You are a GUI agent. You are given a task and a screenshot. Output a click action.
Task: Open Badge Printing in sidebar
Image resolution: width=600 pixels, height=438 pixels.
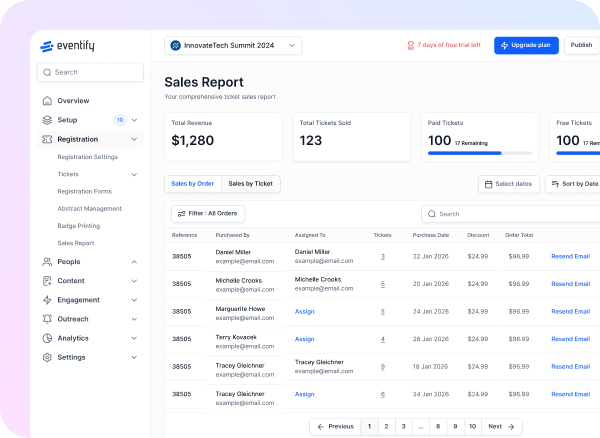pyautogui.click(x=79, y=226)
